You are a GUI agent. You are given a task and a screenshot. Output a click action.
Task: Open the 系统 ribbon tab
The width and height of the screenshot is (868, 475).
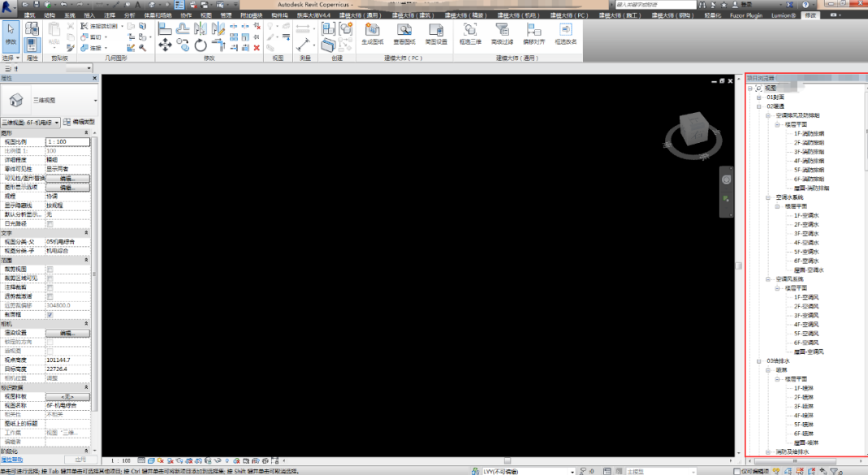[70, 15]
